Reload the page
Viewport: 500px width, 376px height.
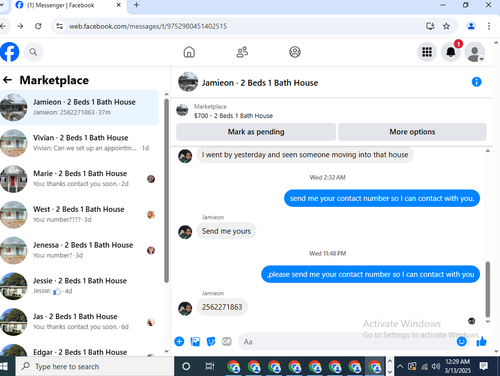tap(38, 26)
